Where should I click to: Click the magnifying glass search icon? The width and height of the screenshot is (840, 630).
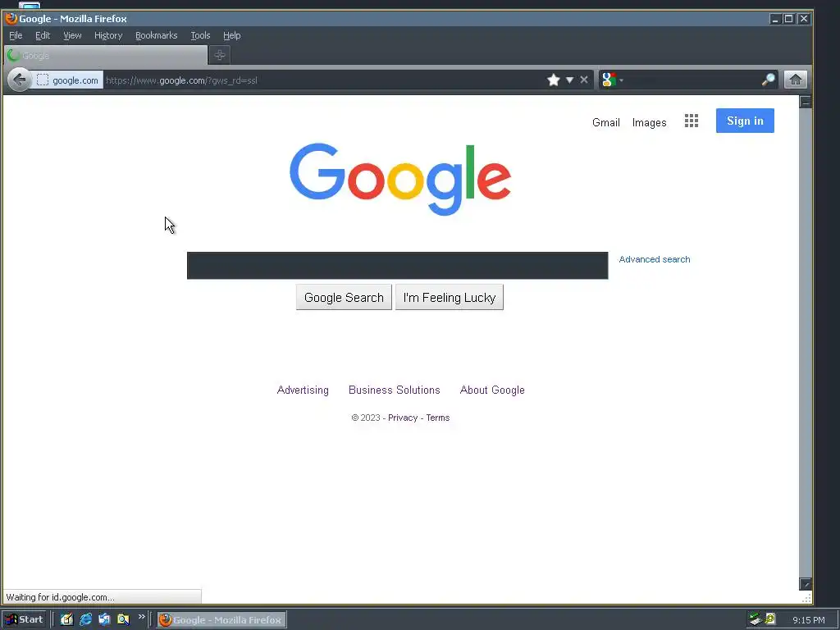coord(768,80)
